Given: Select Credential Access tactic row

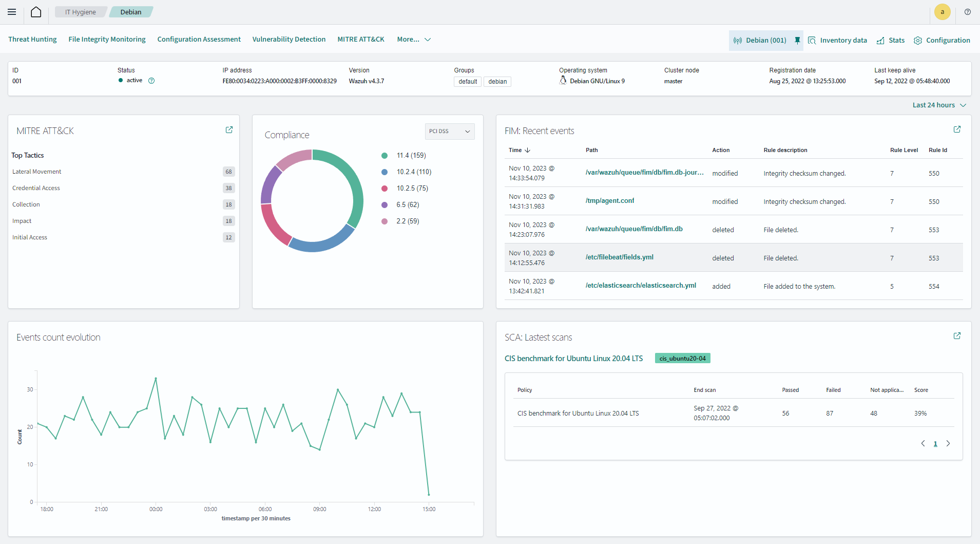Looking at the screenshot, I should tap(123, 188).
